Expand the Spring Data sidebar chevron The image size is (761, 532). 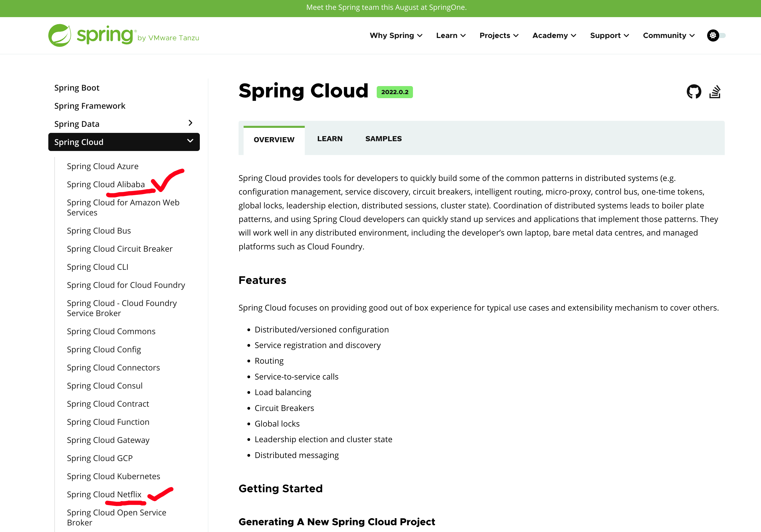coord(190,123)
